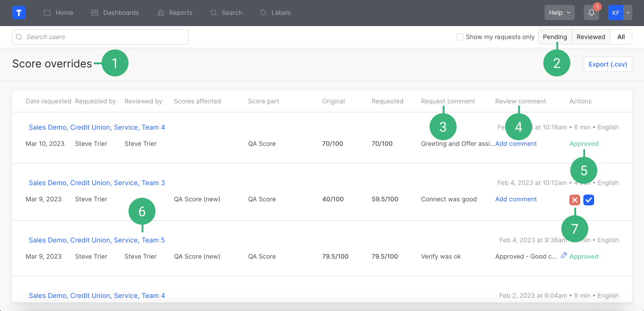Enable Show my requests only checkbox
This screenshot has height=311, width=644.
[460, 37]
